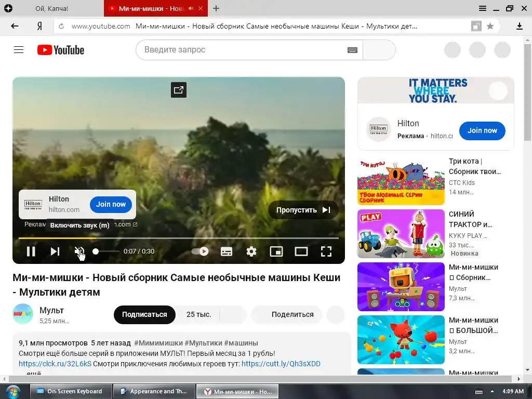Open Ми-ми-мишки Сборник speaker thumbnail
This screenshot has height=399, width=532.
401,287
